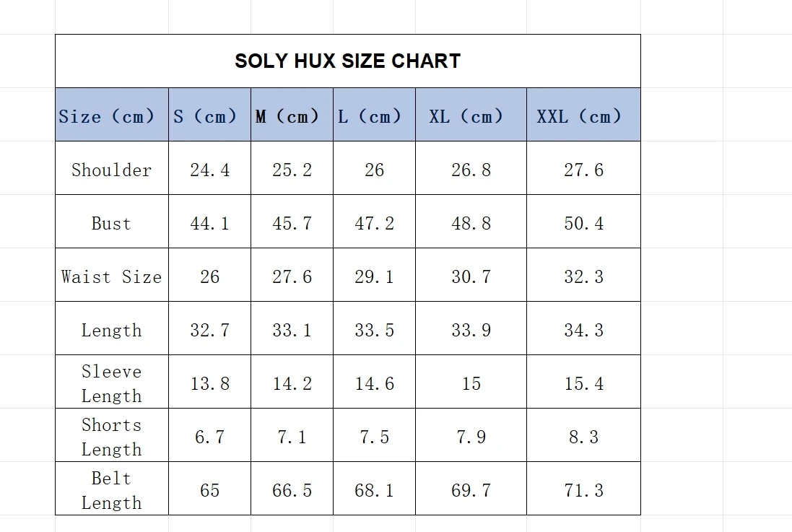The image size is (792, 532).
Task: Select the Length value 33.5 cell
Action: pyautogui.click(x=374, y=330)
